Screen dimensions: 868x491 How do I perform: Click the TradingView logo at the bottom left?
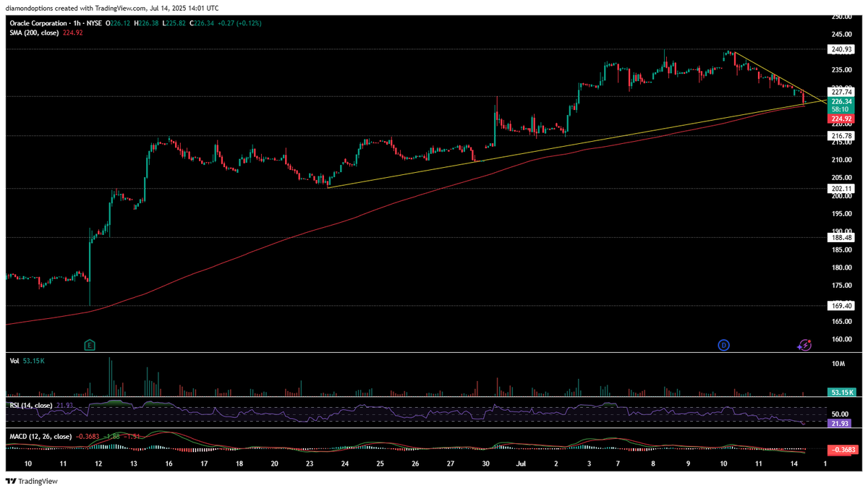click(31, 481)
